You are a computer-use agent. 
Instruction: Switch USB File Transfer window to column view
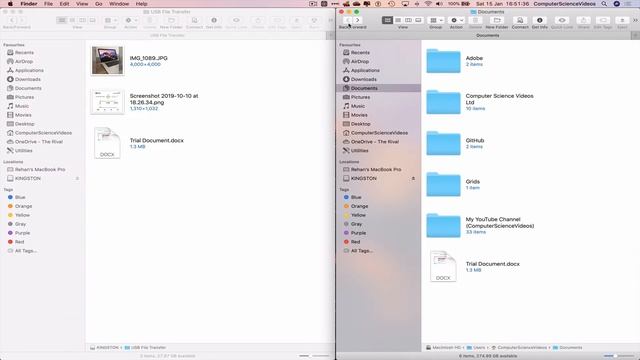82,20
